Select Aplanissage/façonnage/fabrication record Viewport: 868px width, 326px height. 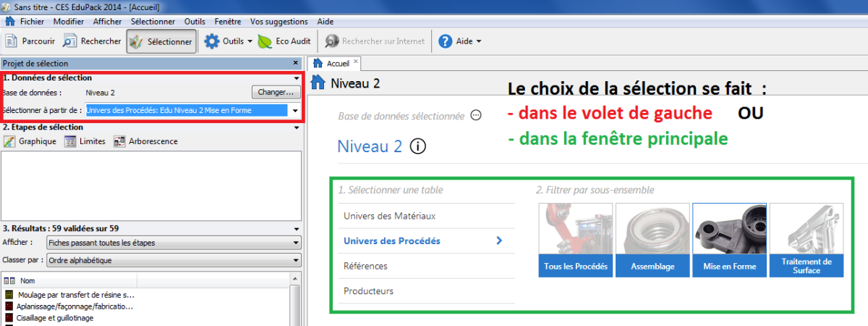pyautogui.click(x=69, y=306)
